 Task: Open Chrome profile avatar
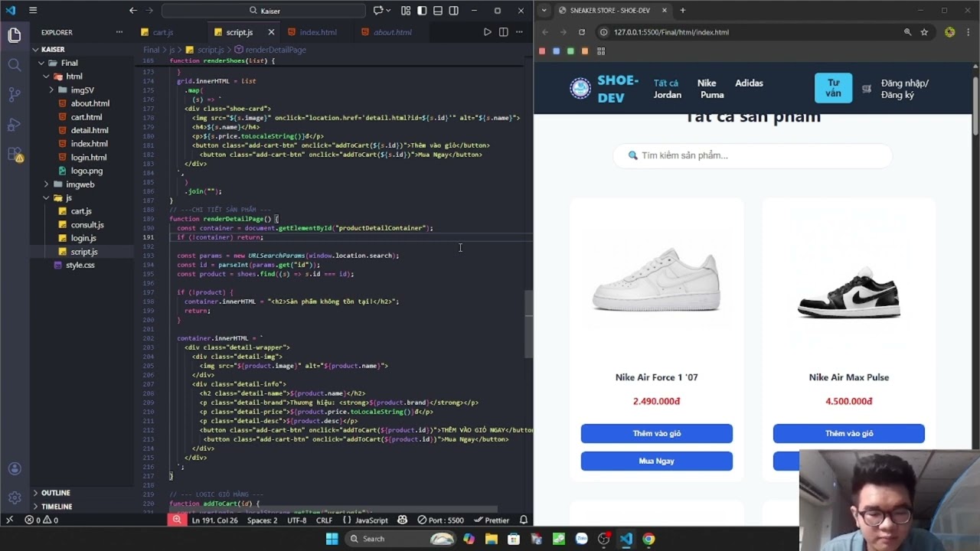pyautogui.click(x=950, y=32)
